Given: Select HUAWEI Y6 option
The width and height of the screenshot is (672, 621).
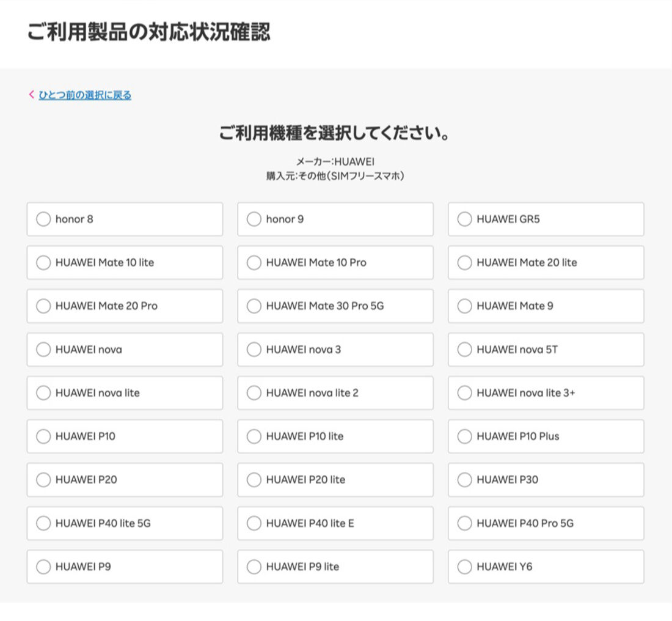Looking at the screenshot, I should click(546, 567).
